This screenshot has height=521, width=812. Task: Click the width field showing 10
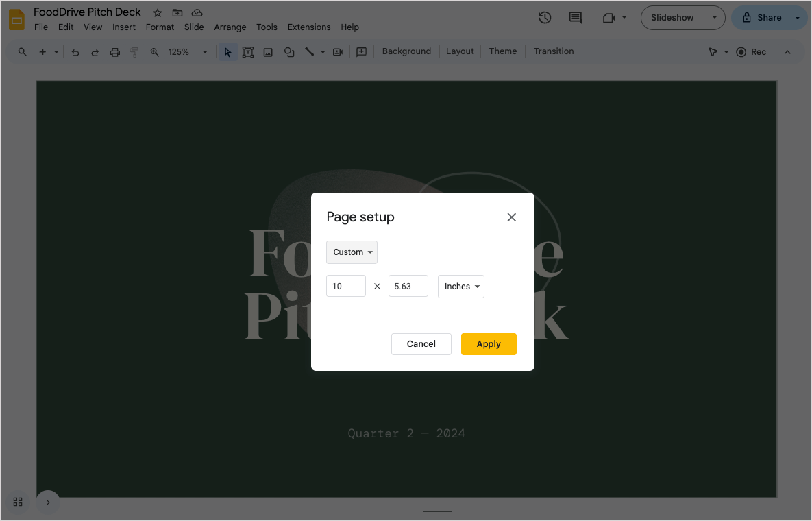(x=345, y=287)
